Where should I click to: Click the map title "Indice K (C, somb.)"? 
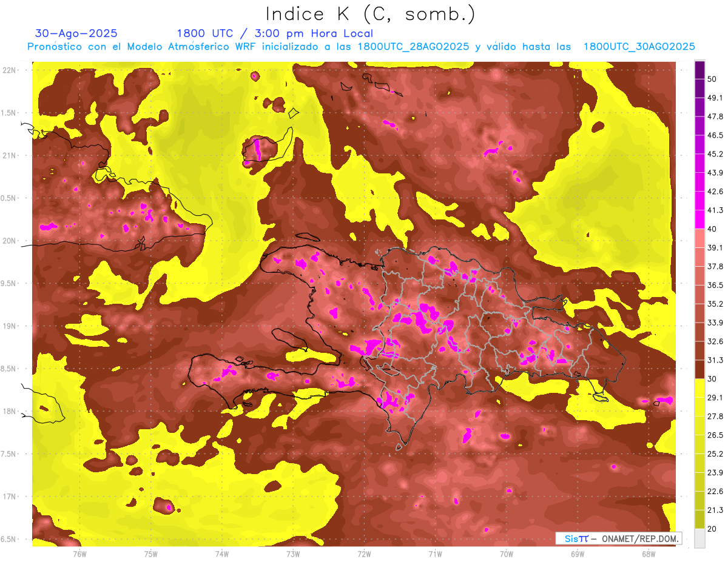(x=371, y=13)
